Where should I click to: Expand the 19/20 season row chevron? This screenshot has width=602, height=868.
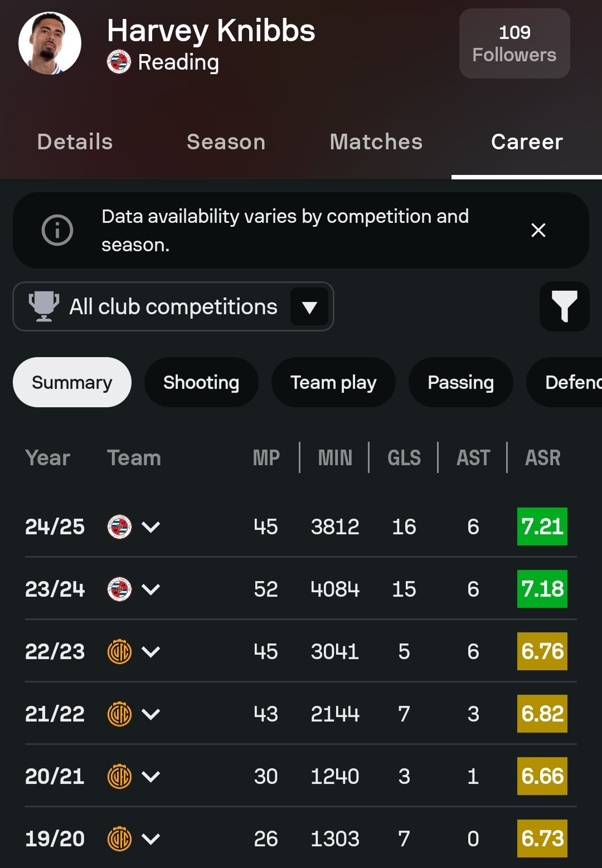click(x=151, y=838)
